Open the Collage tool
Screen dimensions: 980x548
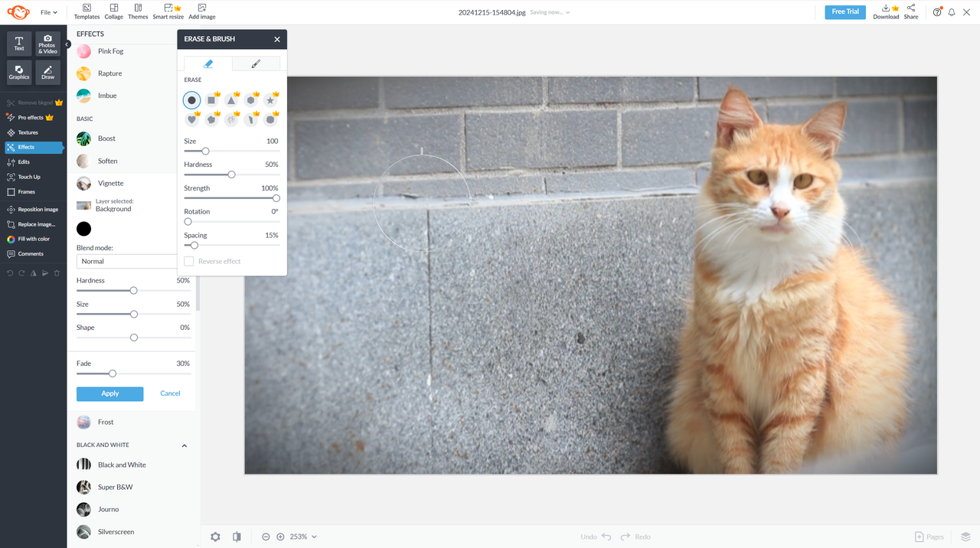click(x=114, y=11)
